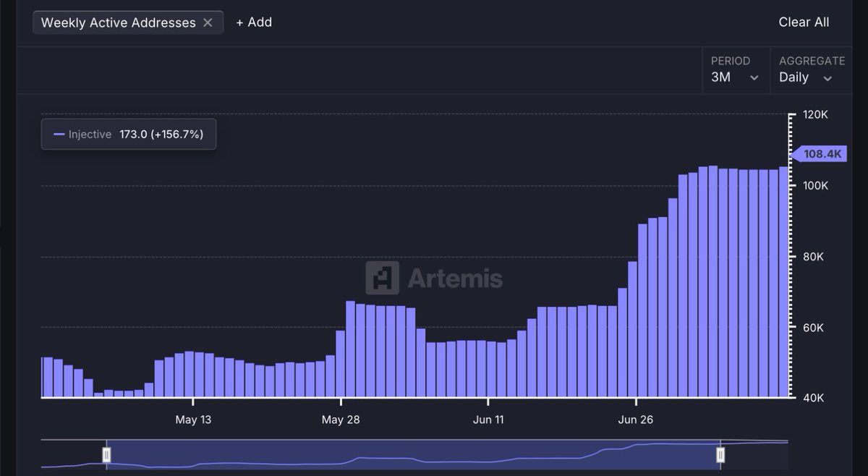
Task: Select the Weekly Active Addresses chip
Action: pos(128,22)
